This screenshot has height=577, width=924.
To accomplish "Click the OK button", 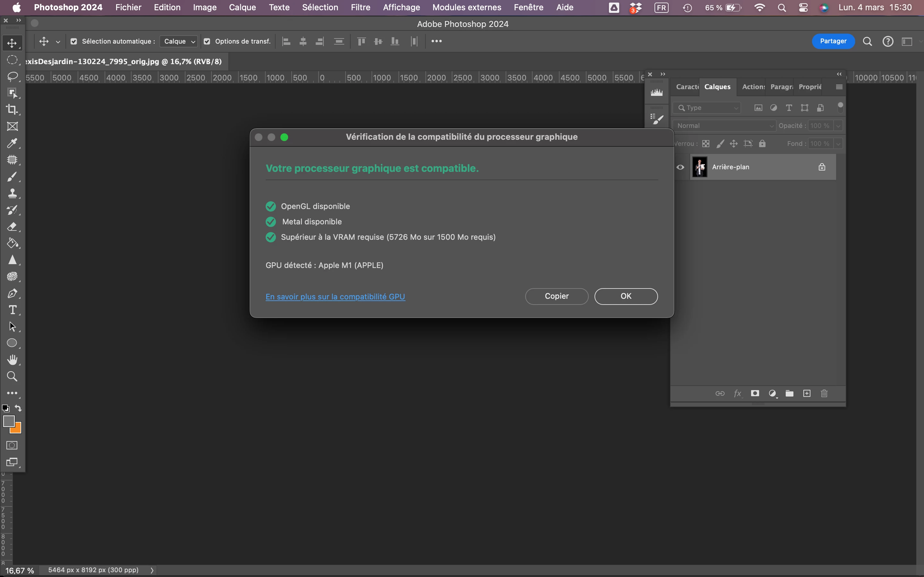I will pyautogui.click(x=625, y=297).
